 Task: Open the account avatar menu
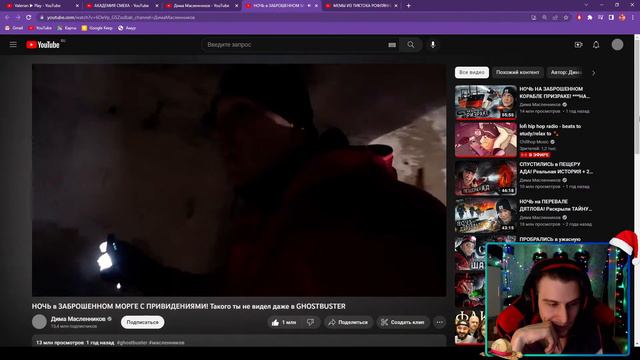[617, 44]
